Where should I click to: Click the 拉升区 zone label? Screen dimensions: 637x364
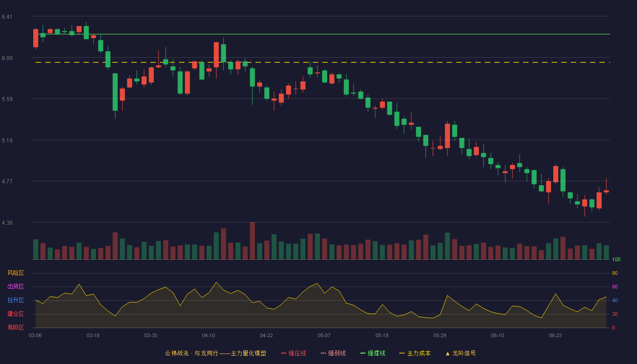[15, 300]
